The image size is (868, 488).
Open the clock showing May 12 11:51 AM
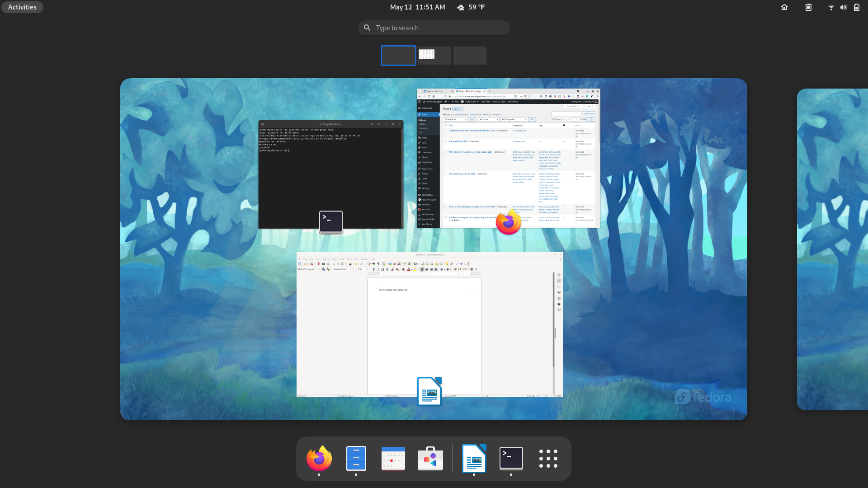(x=417, y=7)
